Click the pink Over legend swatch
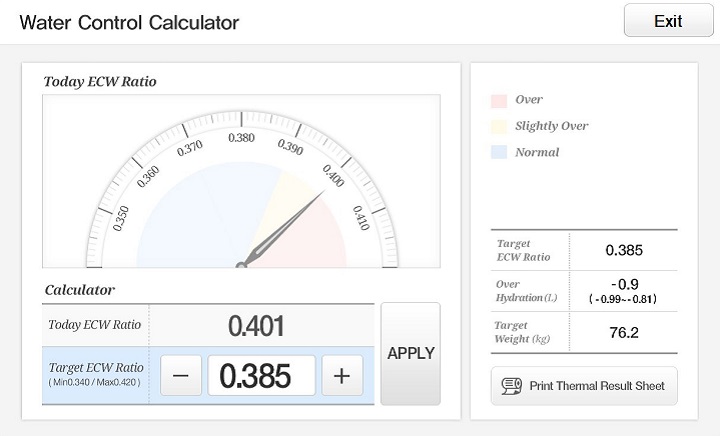This screenshot has height=436, width=720. pyautogui.click(x=498, y=100)
